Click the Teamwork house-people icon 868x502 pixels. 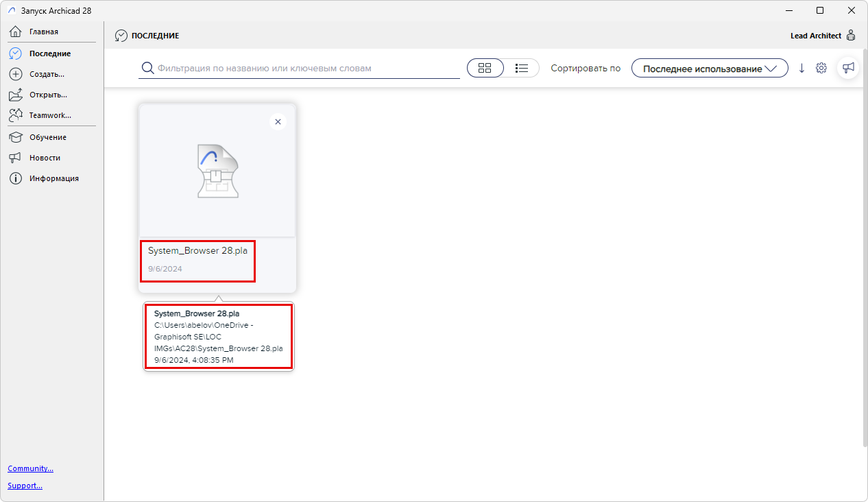16,115
